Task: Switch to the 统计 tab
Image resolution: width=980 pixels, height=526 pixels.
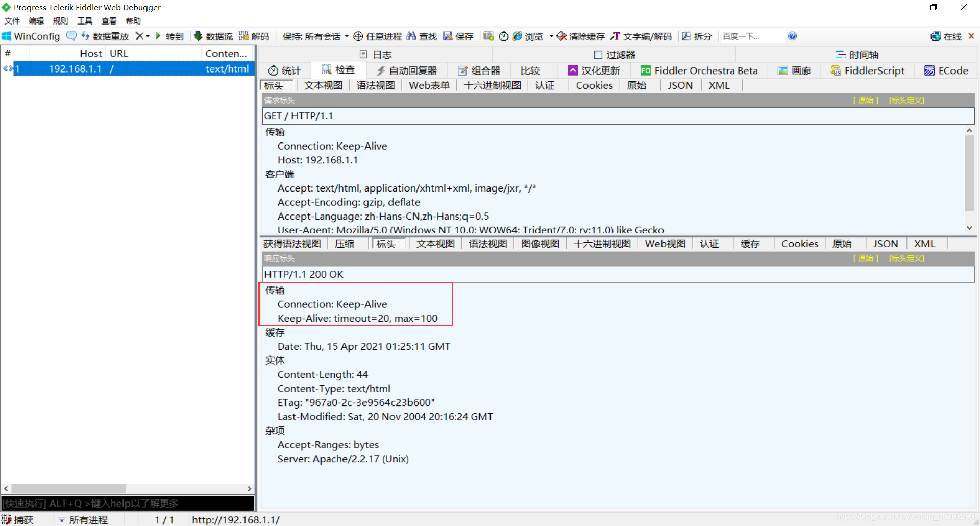Action: point(285,70)
